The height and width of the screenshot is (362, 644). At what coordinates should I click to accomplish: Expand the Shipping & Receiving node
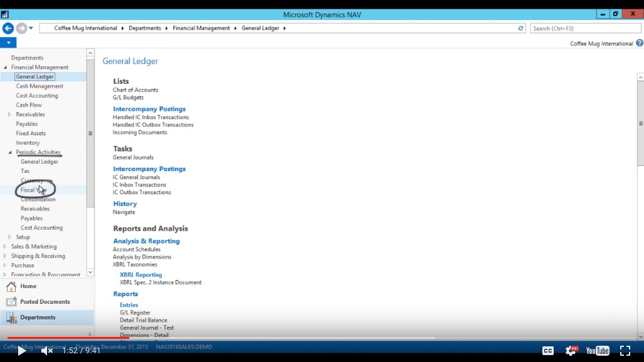[5, 256]
